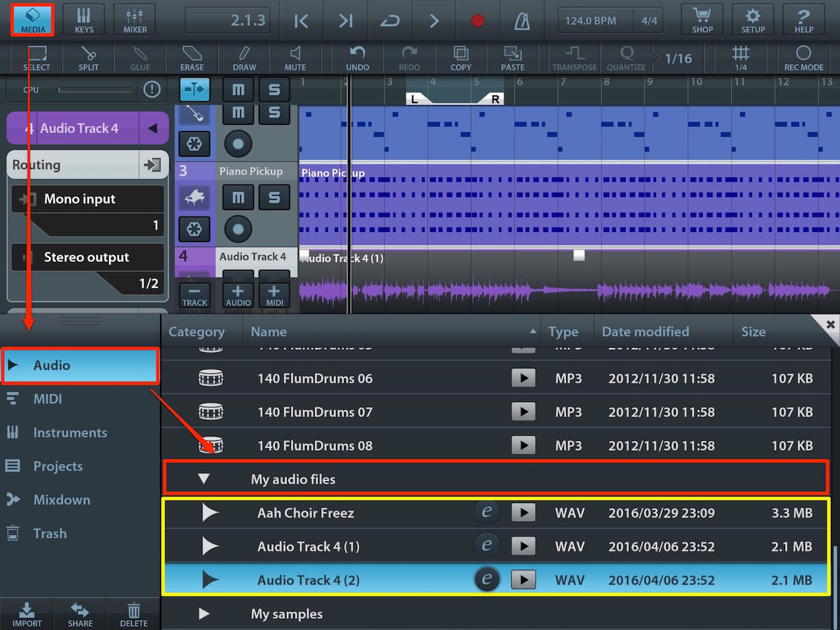Show the KEYS keyboard panel
The height and width of the screenshot is (630, 840).
click(x=84, y=19)
